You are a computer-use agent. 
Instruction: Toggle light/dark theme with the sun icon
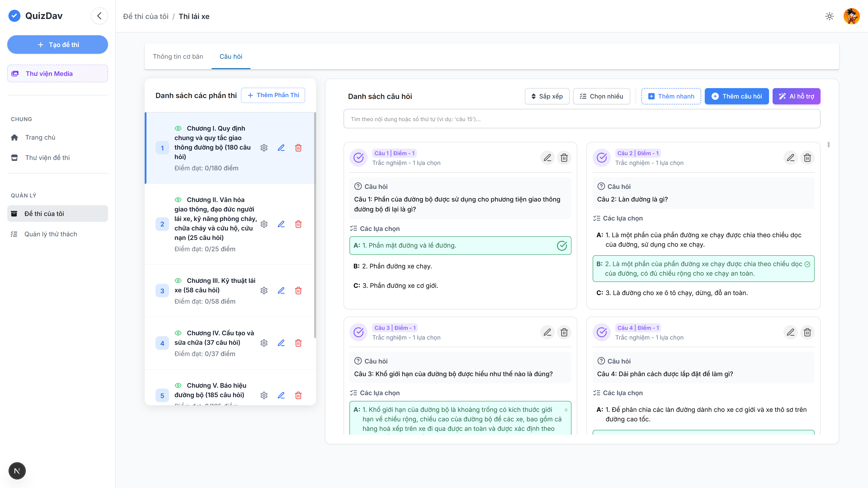pyautogui.click(x=829, y=16)
